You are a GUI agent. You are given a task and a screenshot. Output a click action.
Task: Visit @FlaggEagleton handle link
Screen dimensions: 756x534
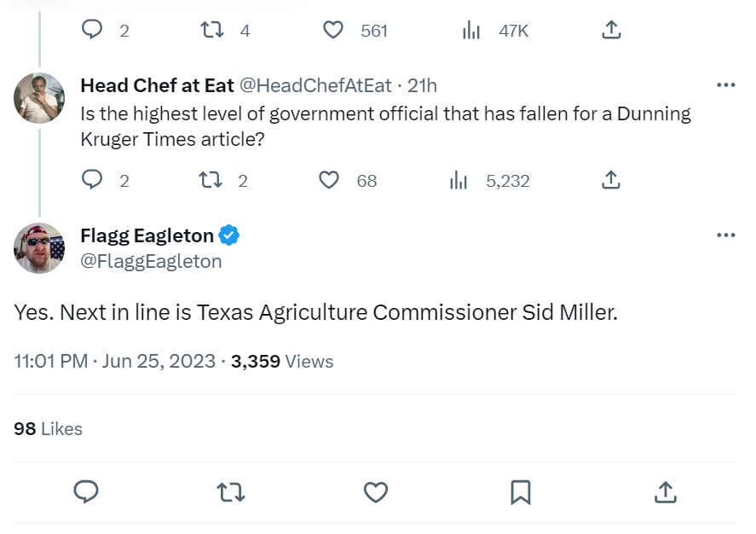[151, 262]
